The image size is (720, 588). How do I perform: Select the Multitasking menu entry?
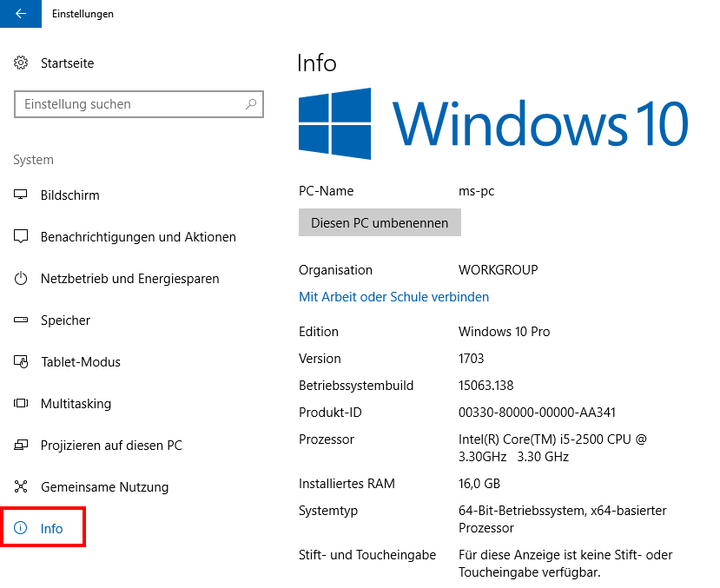click(76, 404)
